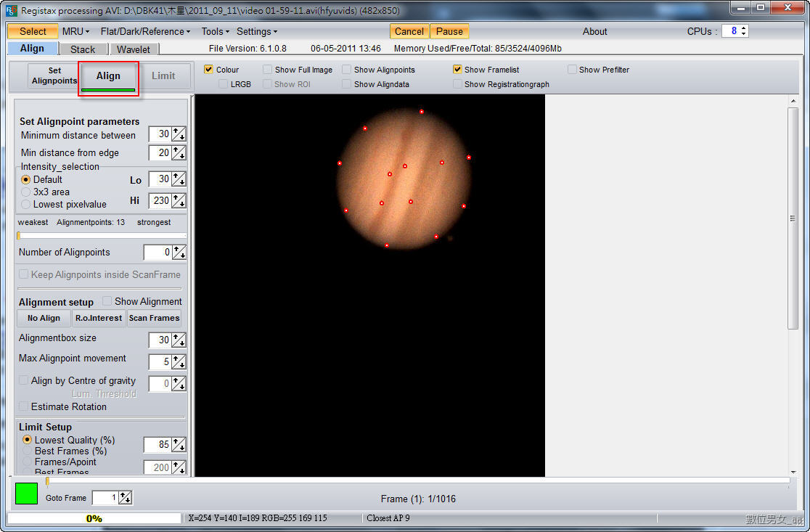Open the Settings dropdown menu
This screenshot has height=532, width=810.
(x=257, y=31)
